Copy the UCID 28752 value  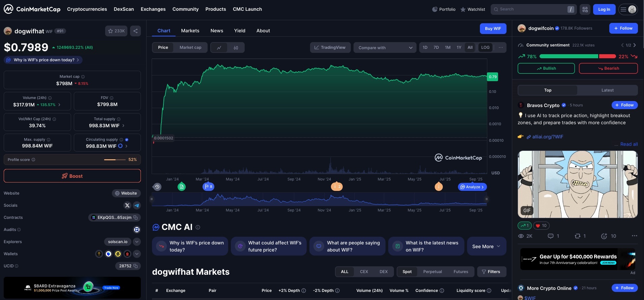(135, 266)
